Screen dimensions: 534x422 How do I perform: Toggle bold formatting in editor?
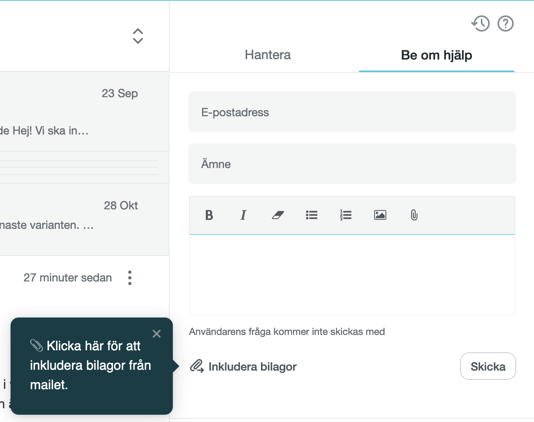point(209,215)
